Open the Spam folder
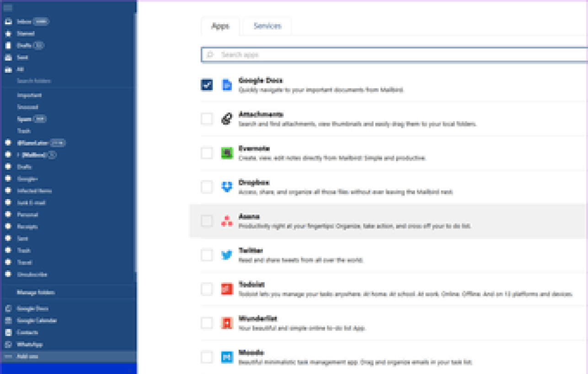The height and width of the screenshot is (374, 588). [25, 119]
